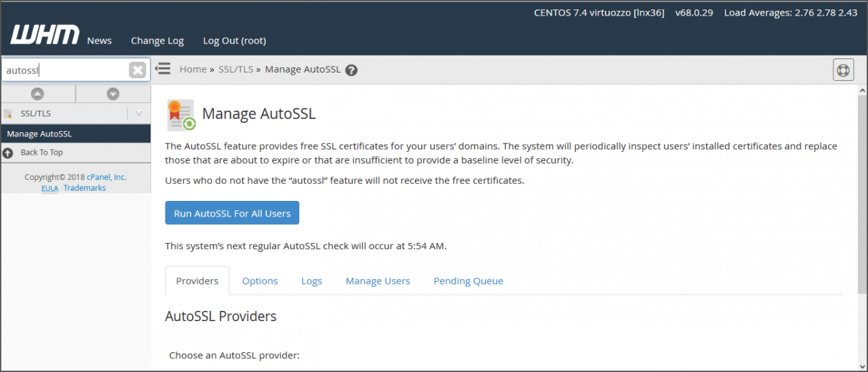Select Manage AutoSSL in sidebar
This screenshot has height=372, width=868.
[x=75, y=134]
